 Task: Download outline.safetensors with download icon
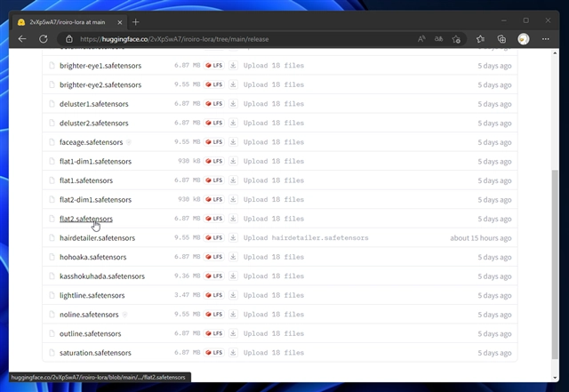[x=233, y=333]
